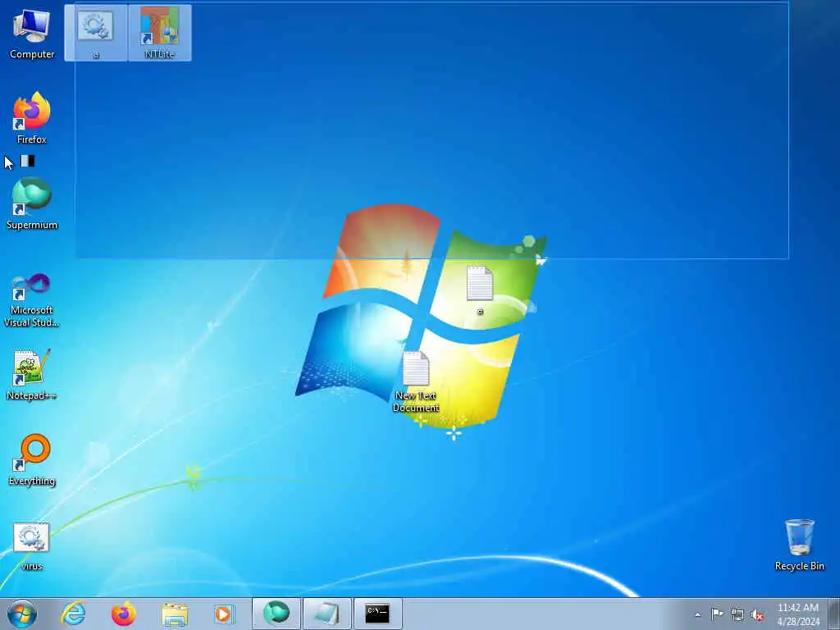Select the Firefox desktop shortcut

click(32, 118)
